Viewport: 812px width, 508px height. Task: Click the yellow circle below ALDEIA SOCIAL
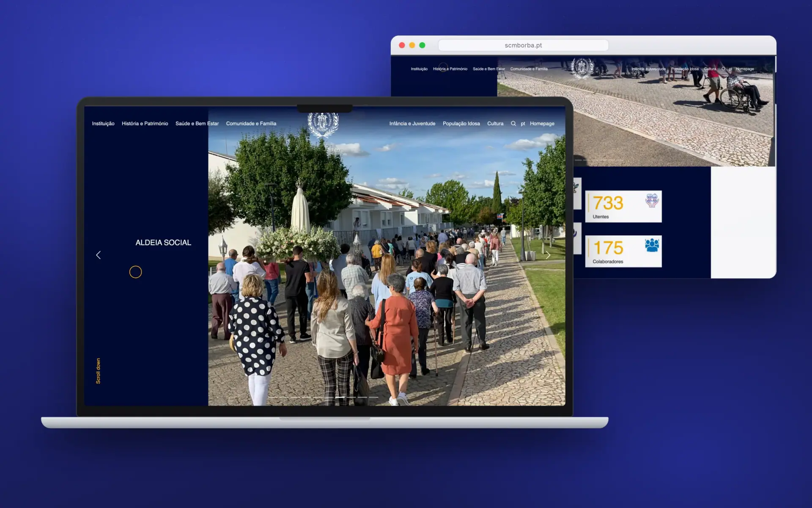tap(135, 272)
